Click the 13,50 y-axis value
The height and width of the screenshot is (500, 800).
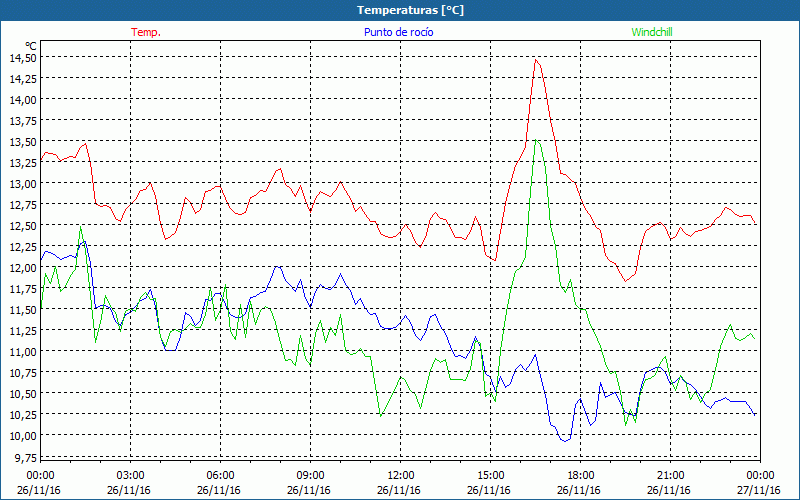(x=23, y=141)
